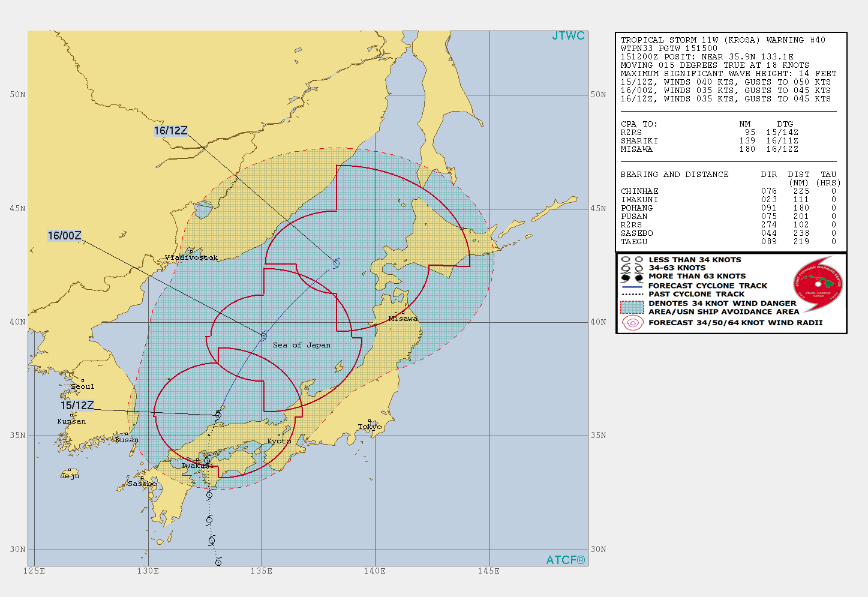Click the 16/00Z winds 035 KTS line

(x=726, y=91)
